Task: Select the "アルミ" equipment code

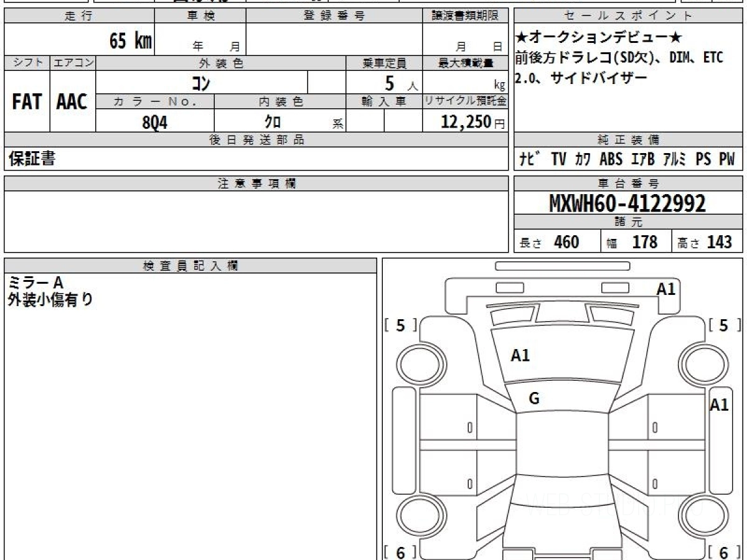Action: 675,159
